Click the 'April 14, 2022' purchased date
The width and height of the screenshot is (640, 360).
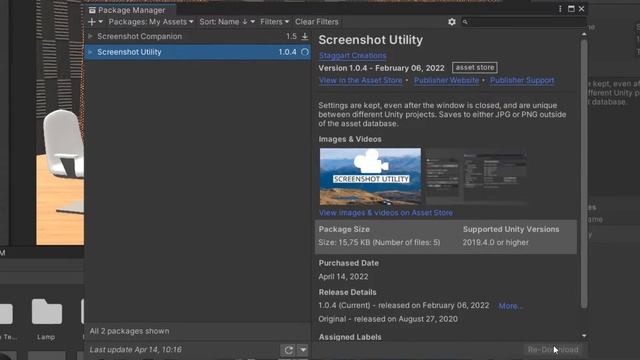(x=343, y=276)
